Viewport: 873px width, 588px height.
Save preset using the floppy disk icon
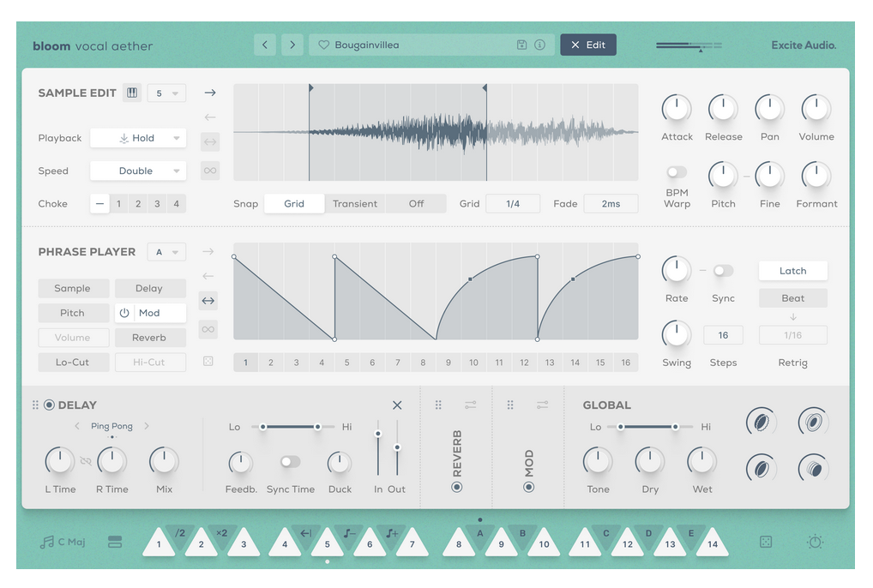tap(521, 45)
